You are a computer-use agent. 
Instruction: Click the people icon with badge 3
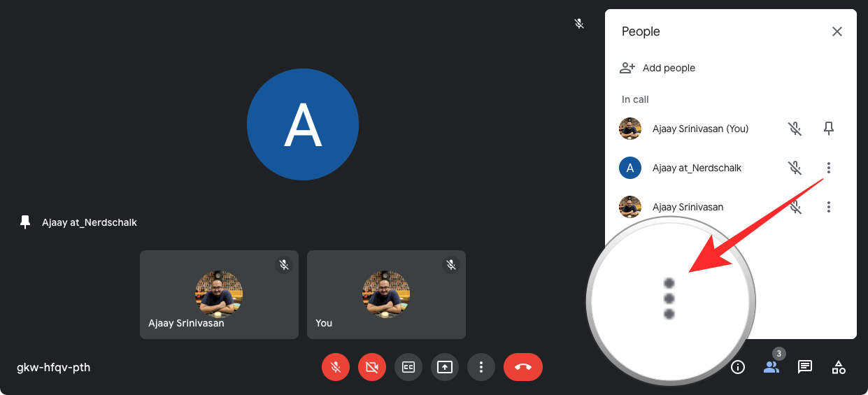point(771,367)
